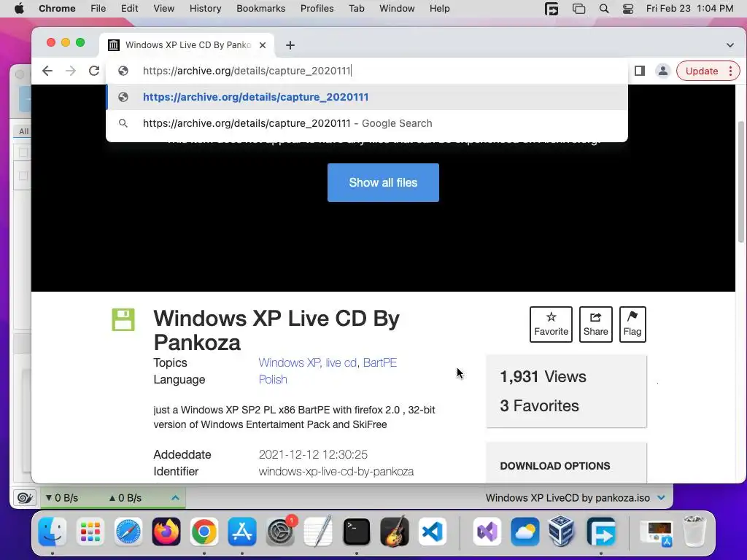Open the App Store from the dock

242,532
